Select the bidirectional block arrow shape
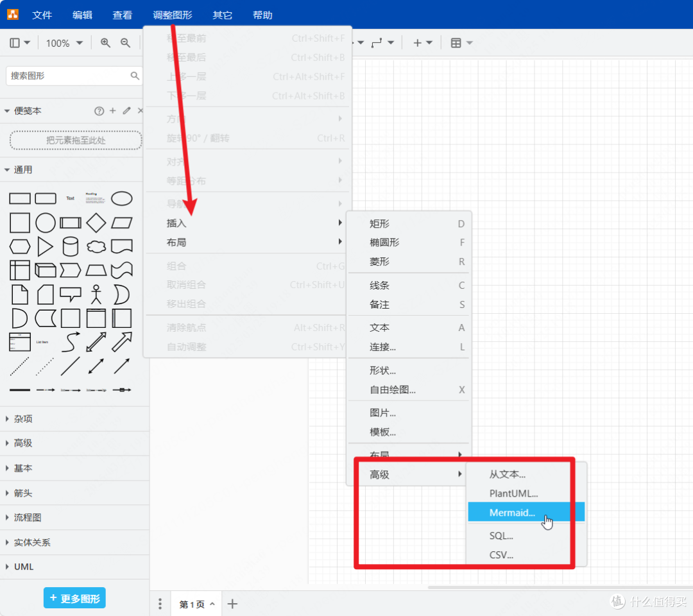The image size is (693, 616). tap(96, 342)
